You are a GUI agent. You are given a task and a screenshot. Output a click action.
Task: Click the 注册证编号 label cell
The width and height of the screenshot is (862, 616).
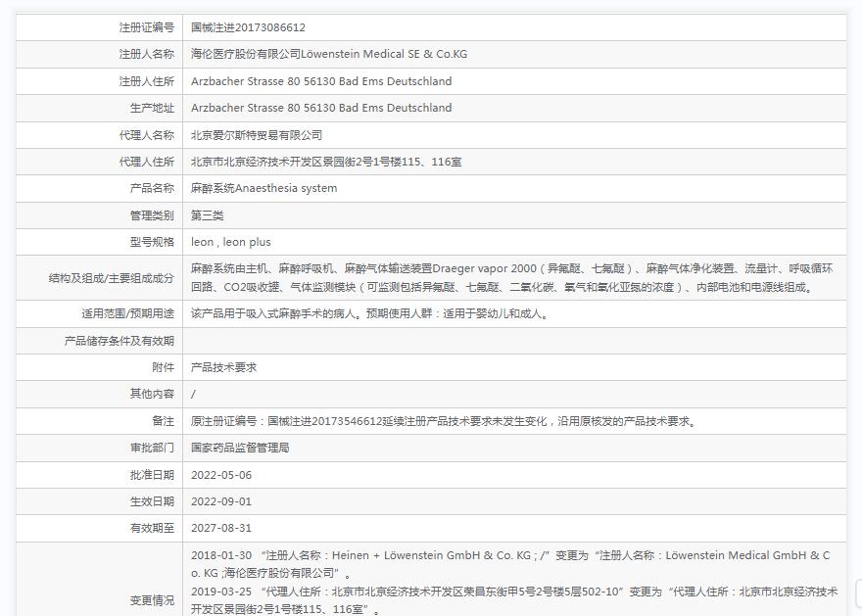[100, 27]
